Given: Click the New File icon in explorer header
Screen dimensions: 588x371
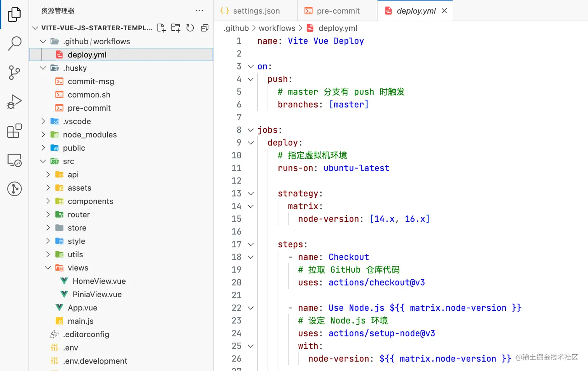Looking at the screenshot, I should click(x=161, y=28).
